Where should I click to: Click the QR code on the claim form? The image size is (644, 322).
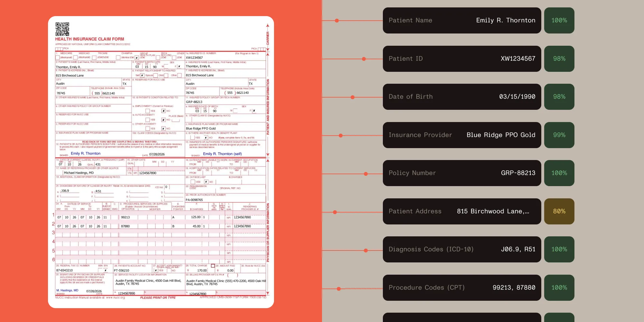point(62,29)
